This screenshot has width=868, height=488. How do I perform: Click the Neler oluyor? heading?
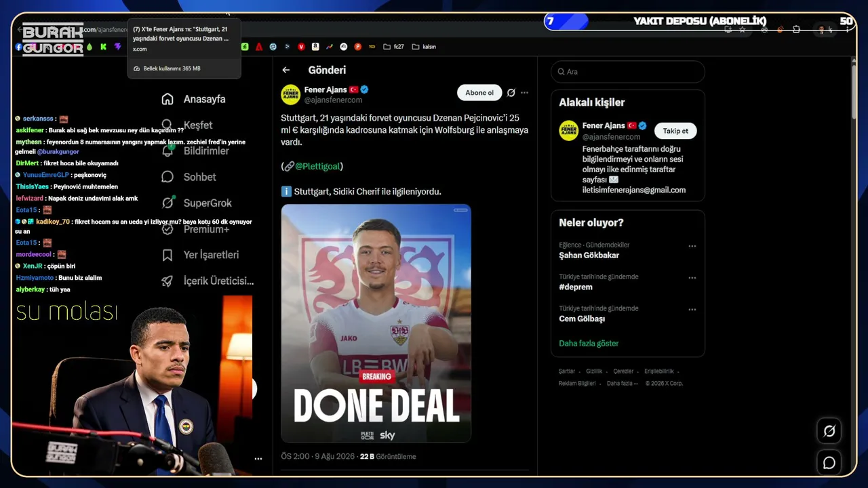click(x=591, y=223)
